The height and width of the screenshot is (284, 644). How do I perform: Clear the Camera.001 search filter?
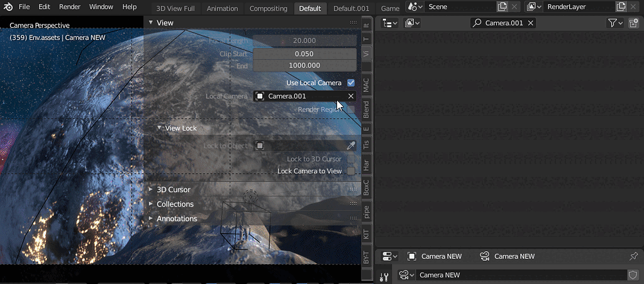531,23
